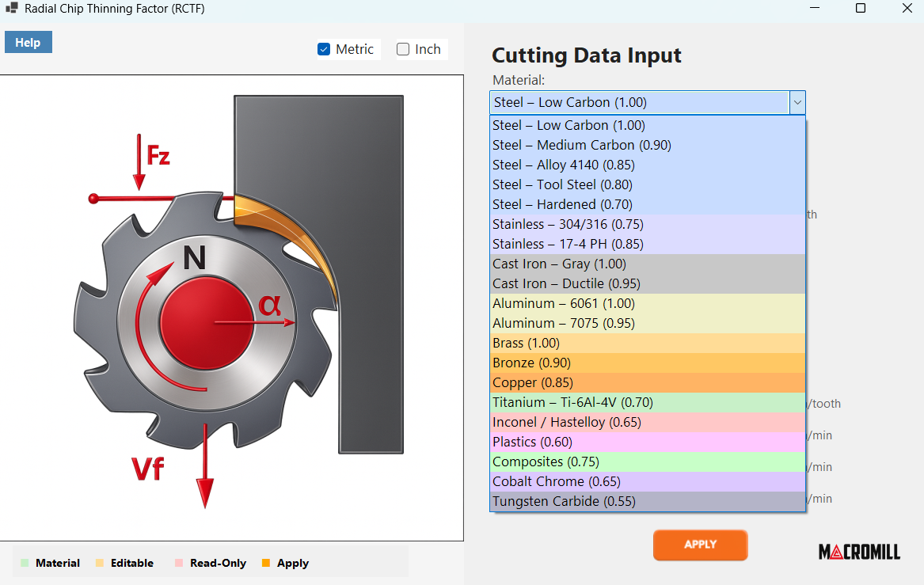
Task: Click the app icon in title bar
Action: [x=11, y=8]
